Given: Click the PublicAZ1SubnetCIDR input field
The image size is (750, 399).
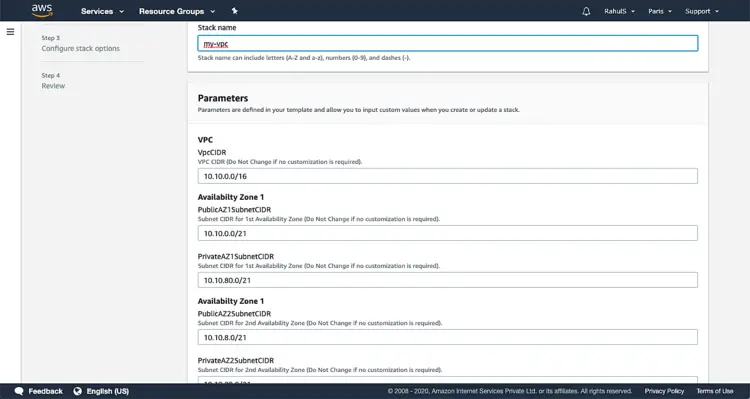Looking at the screenshot, I should click(448, 233).
